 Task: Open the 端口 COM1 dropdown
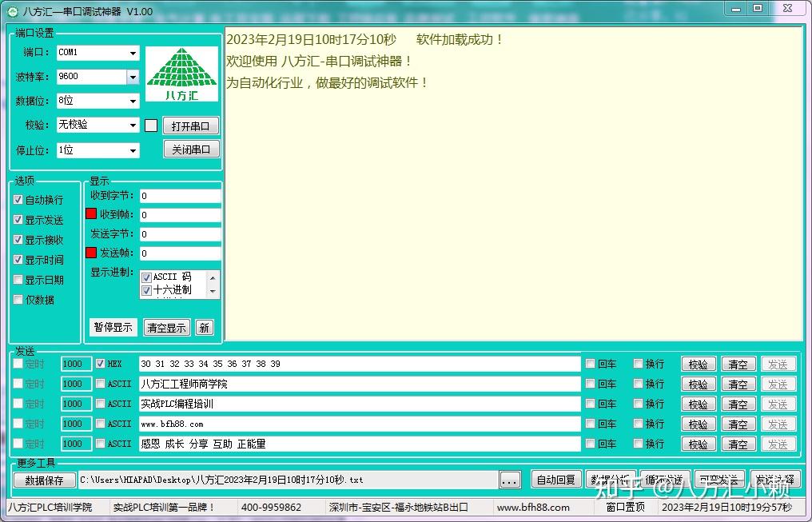(x=133, y=53)
